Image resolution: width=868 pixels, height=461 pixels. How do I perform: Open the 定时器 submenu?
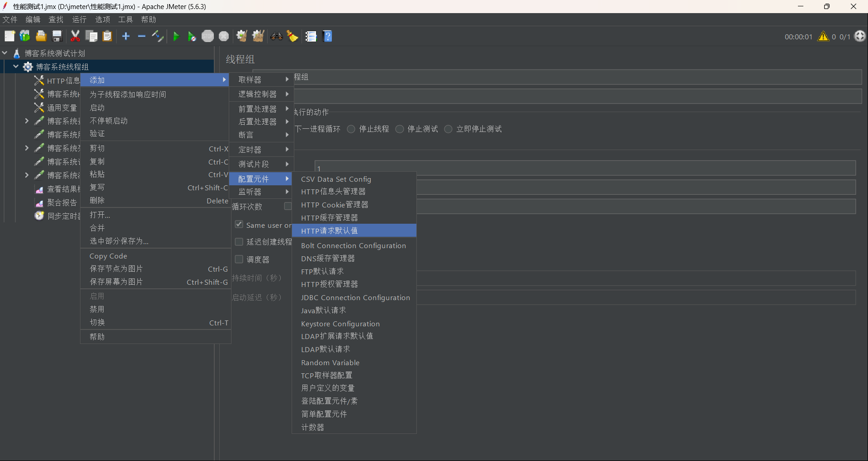coord(261,150)
